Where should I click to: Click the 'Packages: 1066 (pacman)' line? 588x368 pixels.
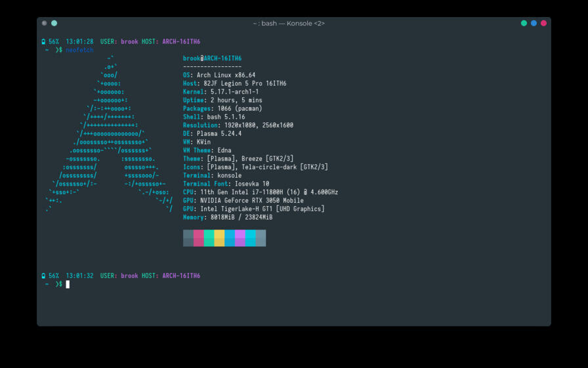click(222, 109)
